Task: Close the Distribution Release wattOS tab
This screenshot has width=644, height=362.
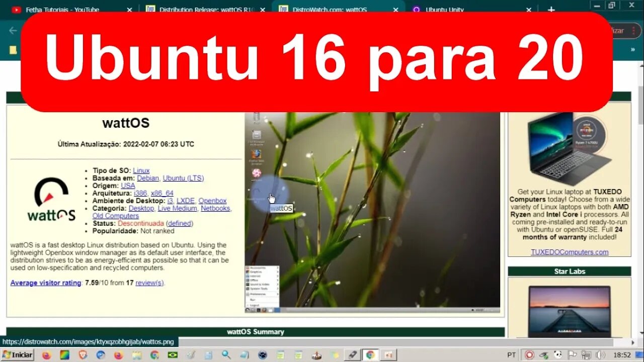Action: pyautogui.click(x=263, y=10)
